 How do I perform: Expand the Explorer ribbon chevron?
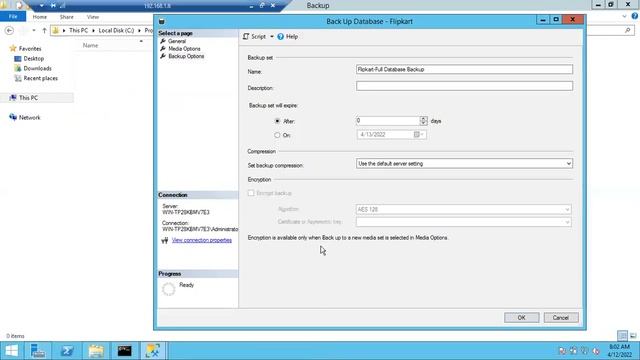pyautogui.click(x=624, y=16)
